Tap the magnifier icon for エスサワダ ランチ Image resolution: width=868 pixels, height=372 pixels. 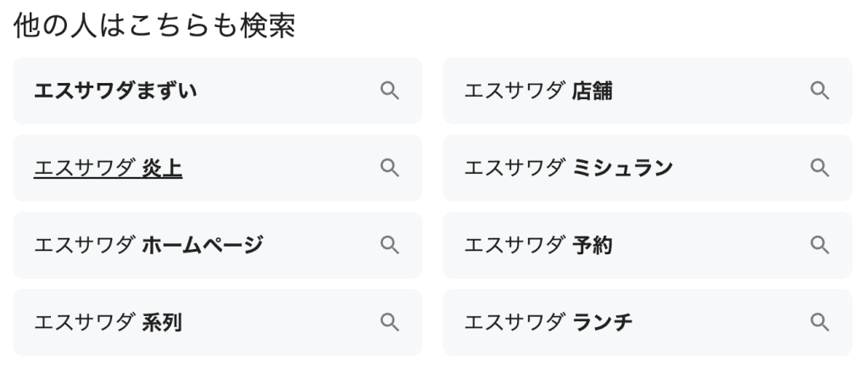click(819, 322)
